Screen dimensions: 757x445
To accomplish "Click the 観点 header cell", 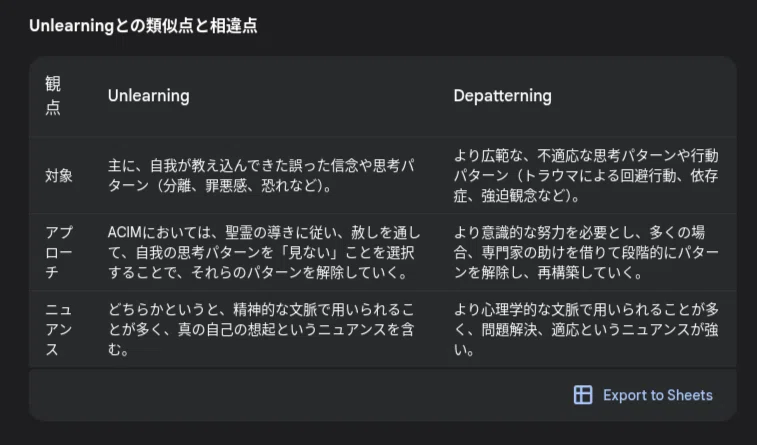I will (53, 96).
